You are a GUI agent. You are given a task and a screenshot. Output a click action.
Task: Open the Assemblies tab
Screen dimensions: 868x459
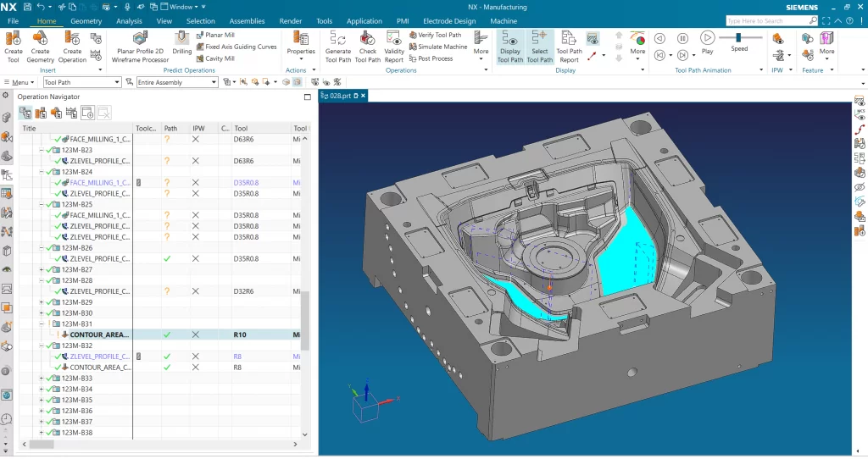(247, 21)
